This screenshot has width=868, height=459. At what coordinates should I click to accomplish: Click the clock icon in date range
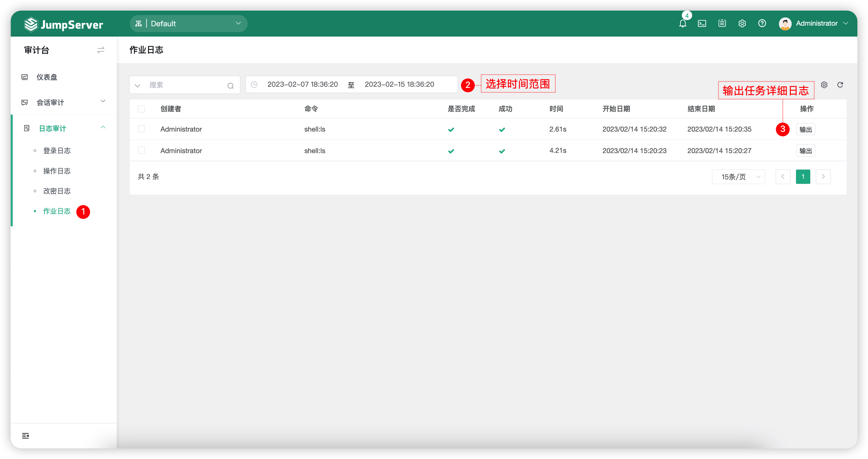(254, 85)
